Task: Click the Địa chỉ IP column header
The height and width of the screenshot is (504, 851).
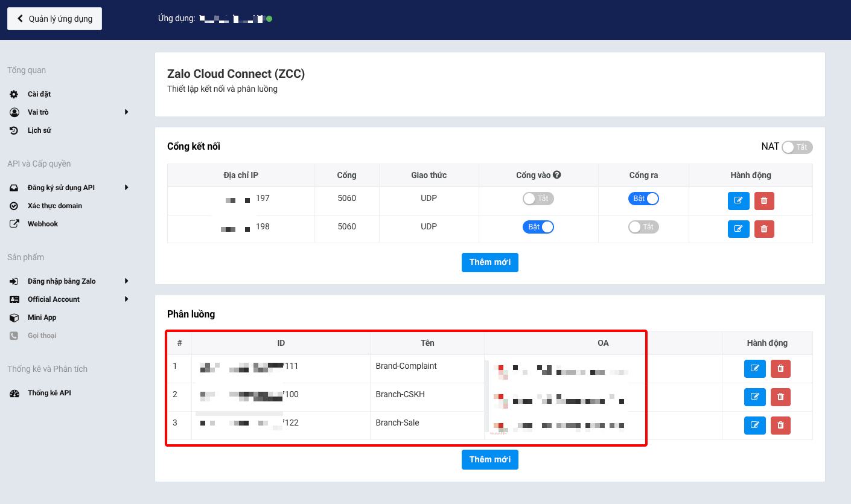Action: (x=241, y=175)
